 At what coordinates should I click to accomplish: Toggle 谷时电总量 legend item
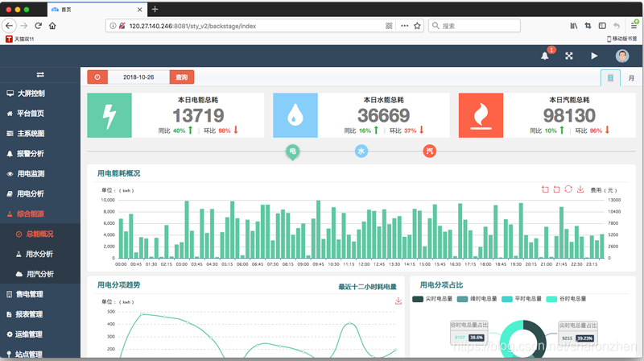566,299
